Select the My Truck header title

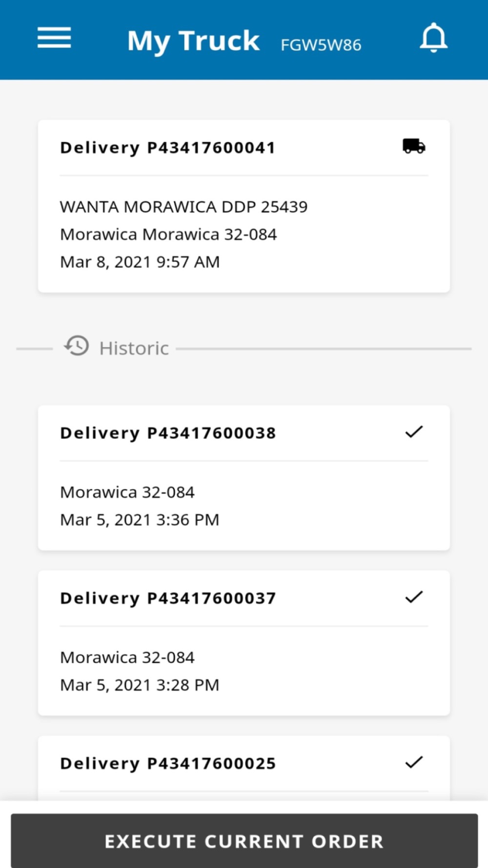click(193, 41)
